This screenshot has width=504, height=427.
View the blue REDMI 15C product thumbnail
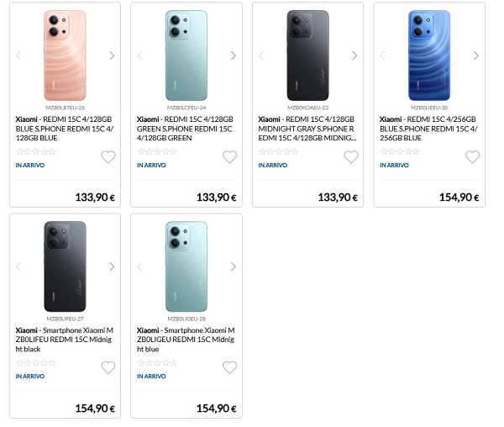pos(429,55)
